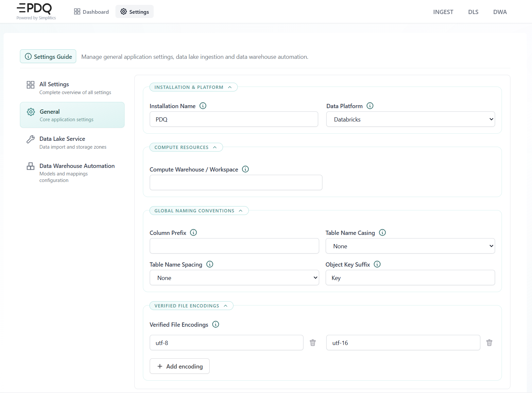Collapse Global Naming Conventions section

(199, 211)
